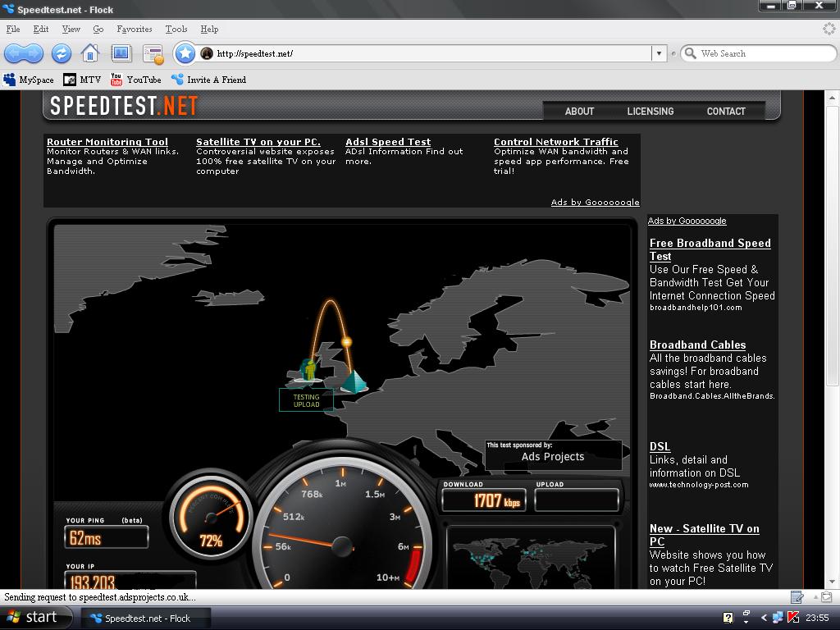Open the Invite A Friend bookmark
The width and height of the screenshot is (840, 630).
pos(208,80)
